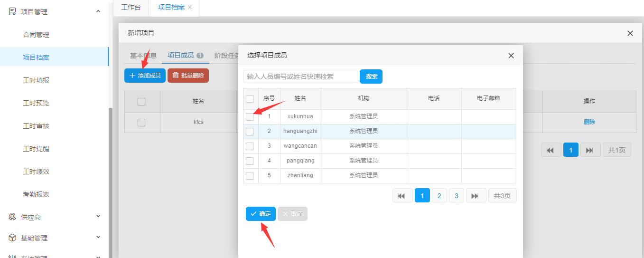Screen dimensions: 644x258
Task: Jump to last page in member dialog
Action: (476, 196)
